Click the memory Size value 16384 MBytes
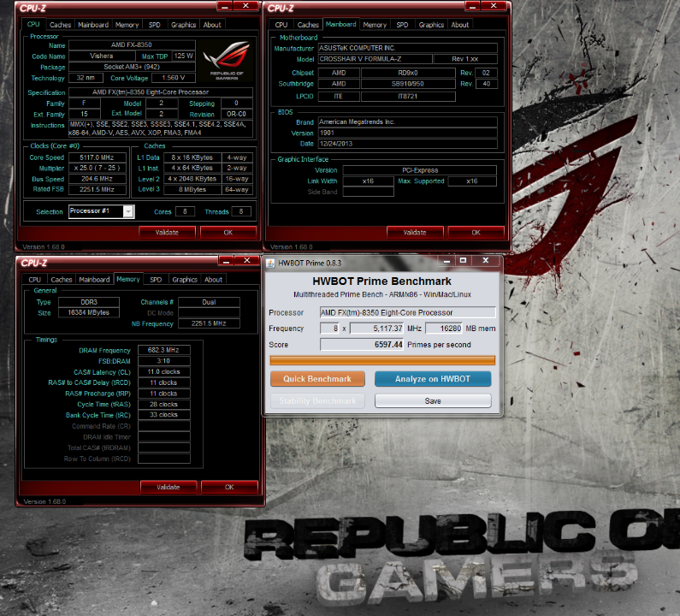This screenshot has height=616, width=680. (x=88, y=312)
